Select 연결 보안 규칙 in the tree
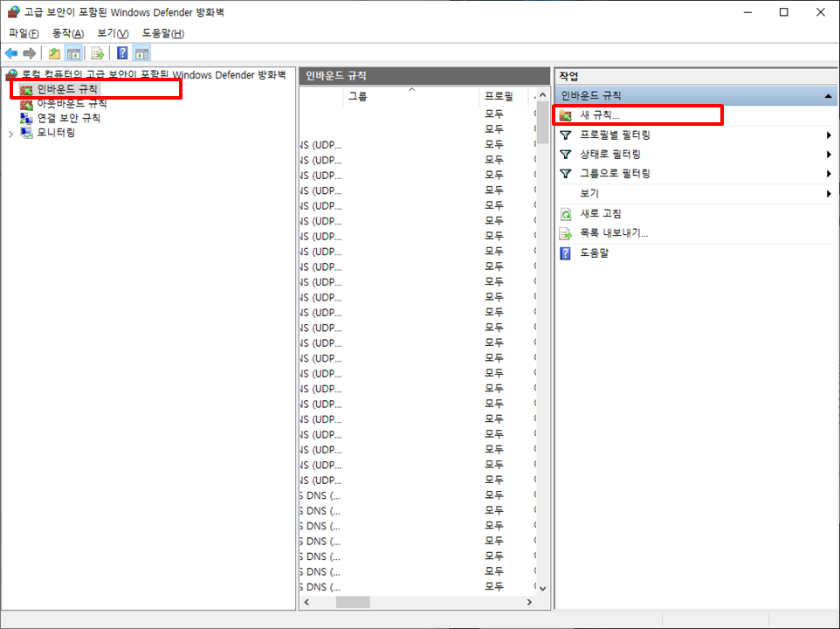The width and height of the screenshot is (840, 629). 69,118
